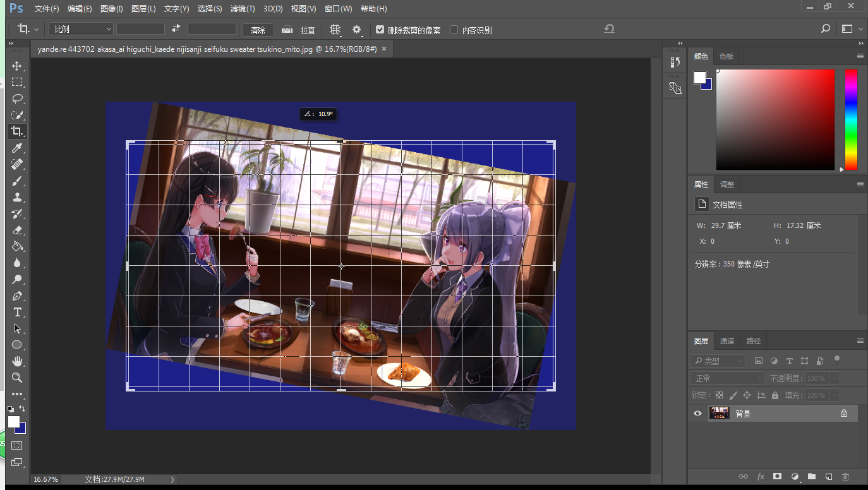Open the 图像(I) menu

pyautogui.click(x=112, y=9)
